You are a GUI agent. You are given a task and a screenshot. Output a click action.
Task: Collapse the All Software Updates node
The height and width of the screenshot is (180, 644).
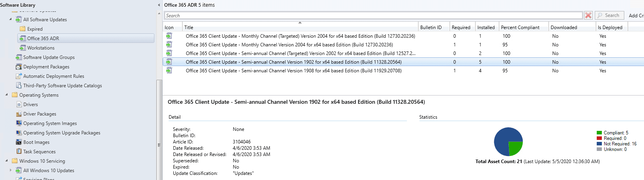tap(11, 19)
